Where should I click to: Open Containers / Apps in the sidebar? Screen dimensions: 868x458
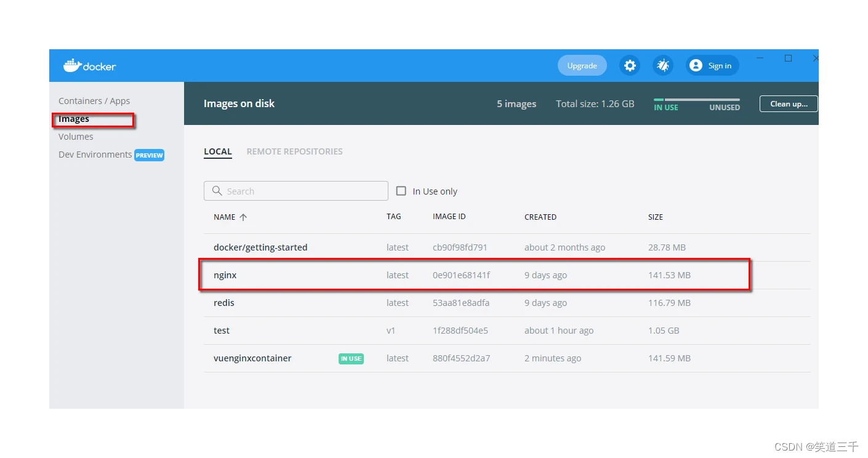pos(94,101)
